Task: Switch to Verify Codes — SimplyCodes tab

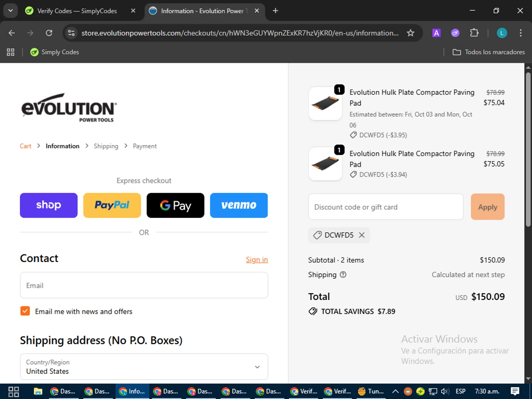Action: point(77,11)
